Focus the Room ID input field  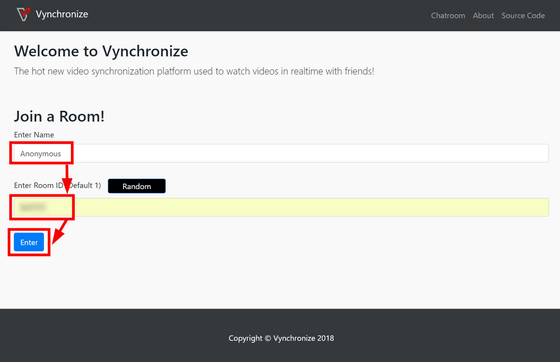coord(281,207)
